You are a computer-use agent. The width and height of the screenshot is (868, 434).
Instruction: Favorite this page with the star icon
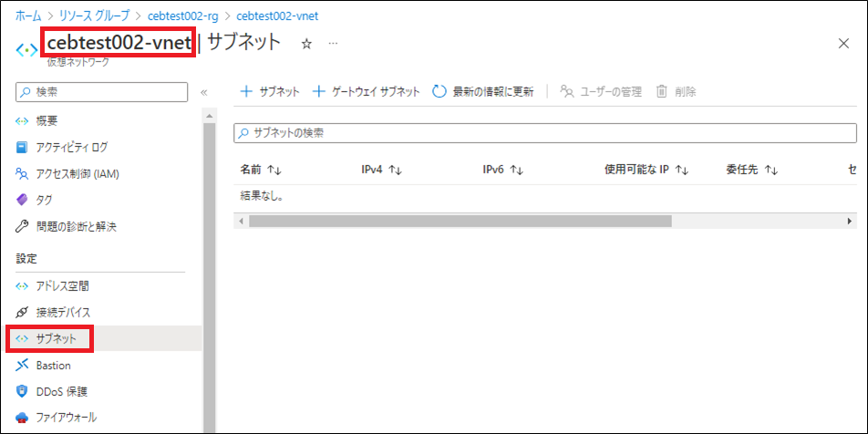306,45
